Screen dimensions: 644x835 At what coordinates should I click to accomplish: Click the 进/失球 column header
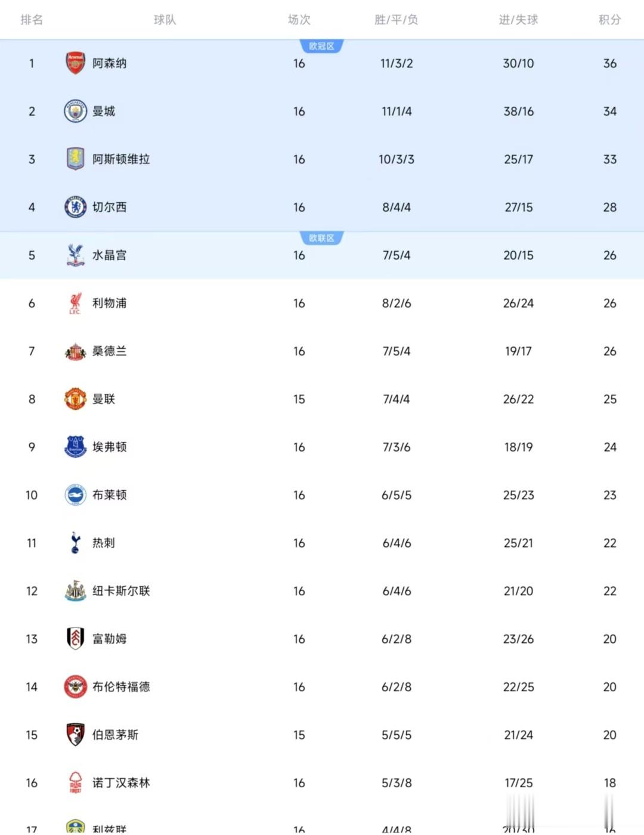click(518, 20)
